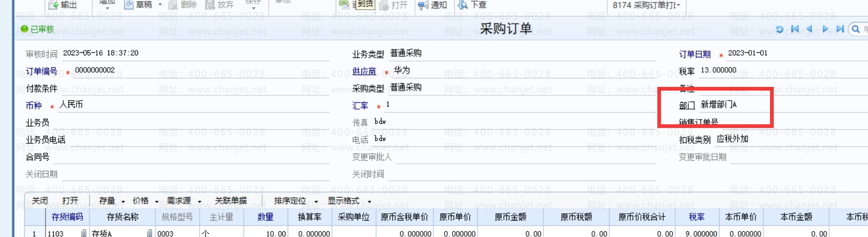The width and height of the screenshot is (868, 237).
Task: Click the 存货名称 column header
Action: coord(123,217)
